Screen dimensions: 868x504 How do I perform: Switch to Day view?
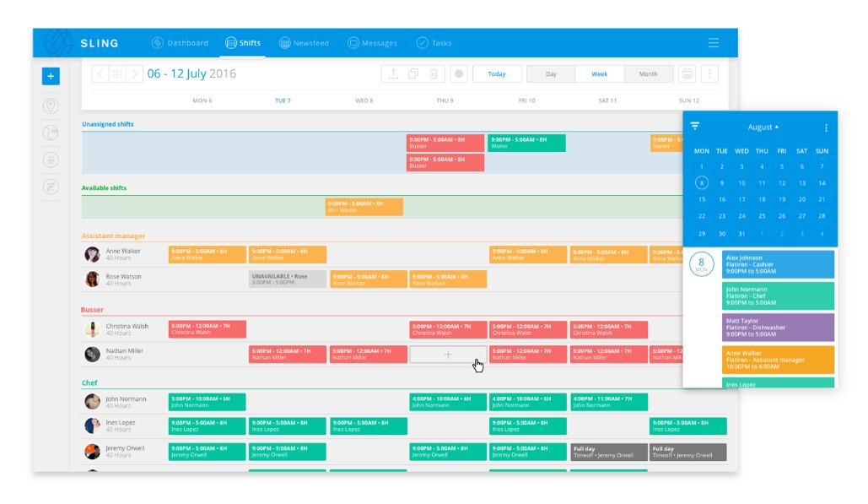click(x=551, y=73)
